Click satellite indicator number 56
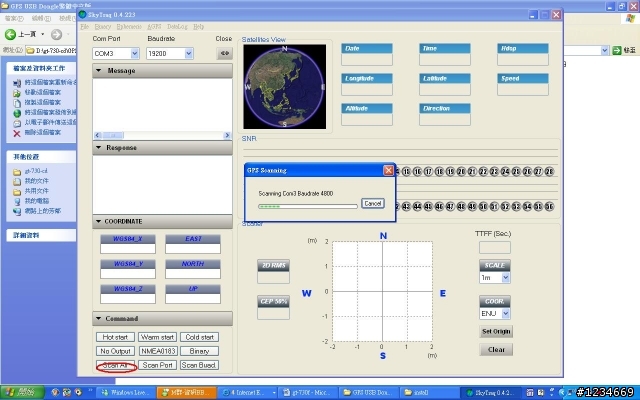This screenshot has height=400, width=640. tap(549, 207)
